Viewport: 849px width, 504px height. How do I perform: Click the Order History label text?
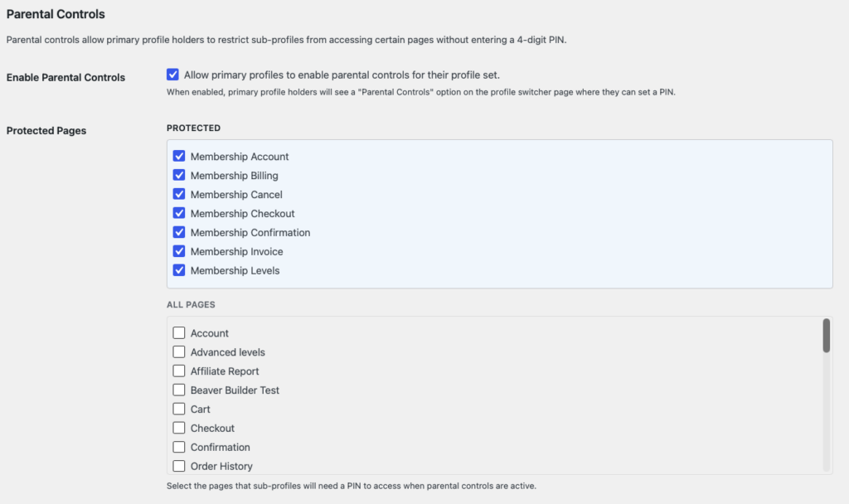coord(221,466)
